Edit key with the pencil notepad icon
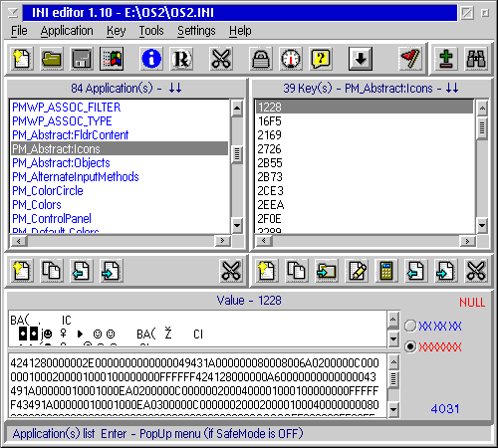498x448 pixels. (x=357, y=271)
